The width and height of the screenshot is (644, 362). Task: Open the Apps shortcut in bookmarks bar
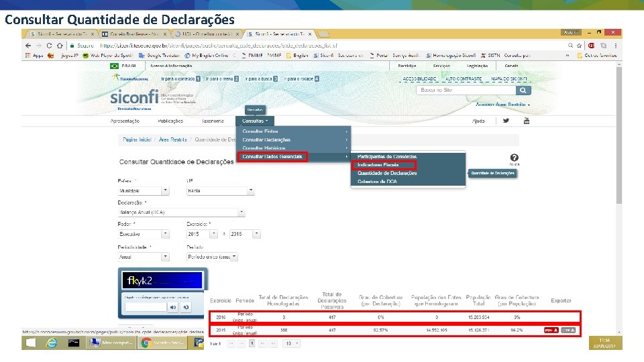click(34, 56)
